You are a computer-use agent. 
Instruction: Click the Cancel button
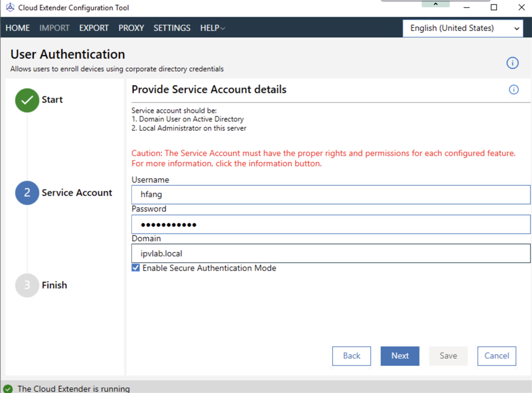[497, 356]
